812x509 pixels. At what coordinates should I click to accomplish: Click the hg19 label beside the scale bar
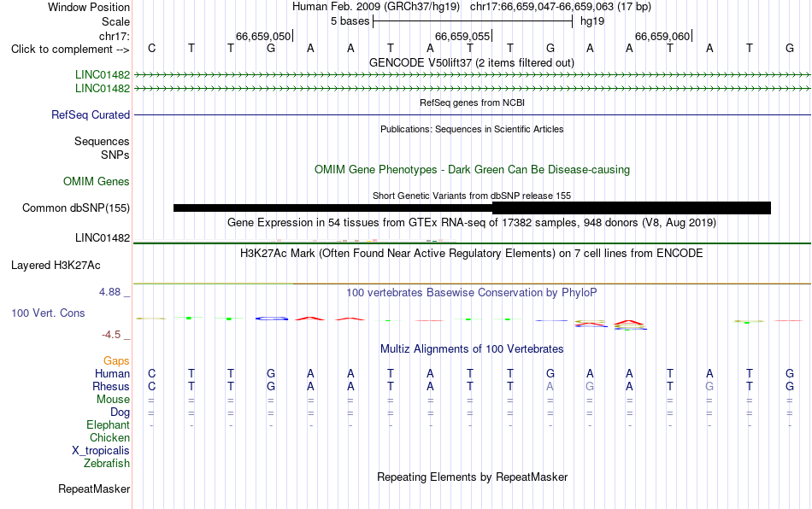pyautogui.click(x=592, y=21)
